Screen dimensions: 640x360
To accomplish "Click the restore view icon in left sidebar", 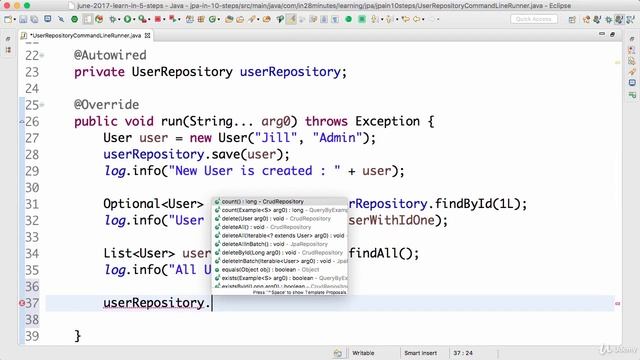I will tap(8, 39).
